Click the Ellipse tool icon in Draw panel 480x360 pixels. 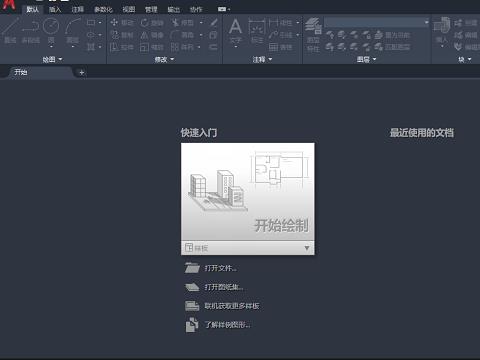tap(91, 35)
